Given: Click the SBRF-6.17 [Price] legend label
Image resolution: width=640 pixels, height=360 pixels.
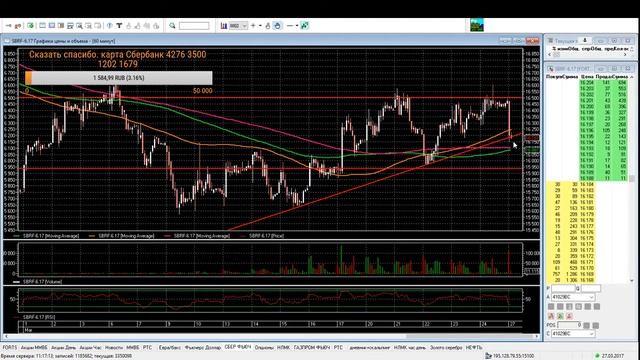Looking at the screenshot, I should 266,236.
